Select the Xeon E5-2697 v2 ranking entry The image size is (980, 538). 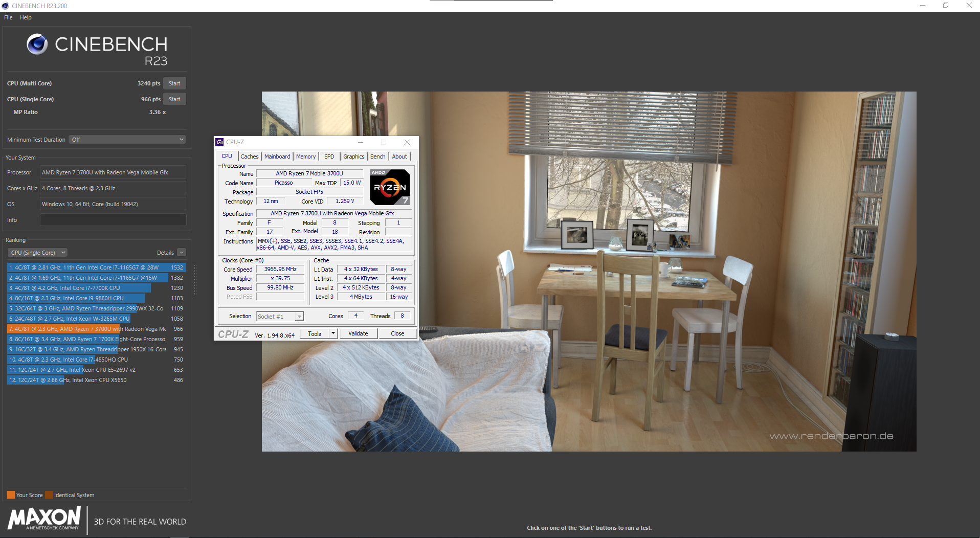click(x=96, y=370)
